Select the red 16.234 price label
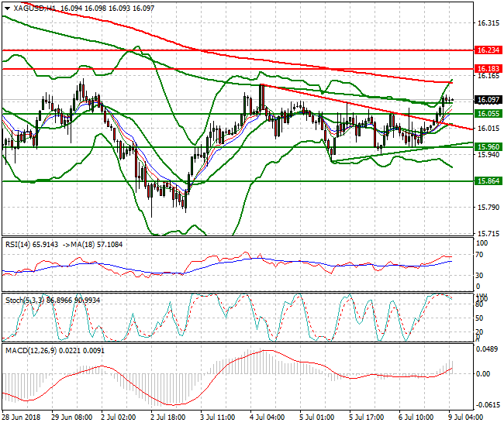 [x=488, y=50]
